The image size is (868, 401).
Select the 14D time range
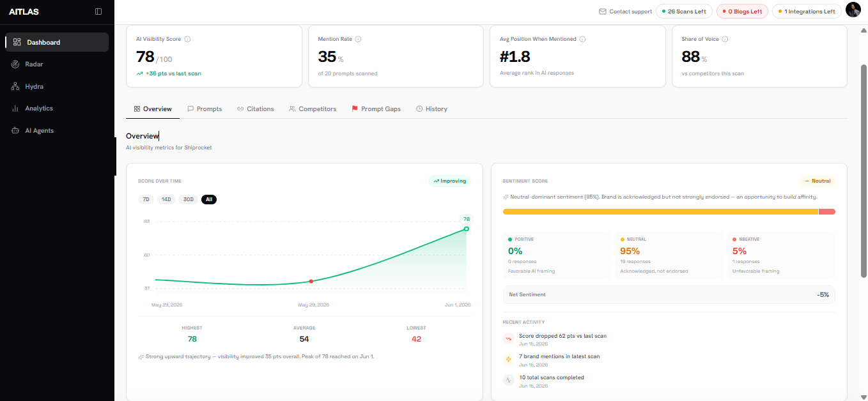(x=166, y=199)
